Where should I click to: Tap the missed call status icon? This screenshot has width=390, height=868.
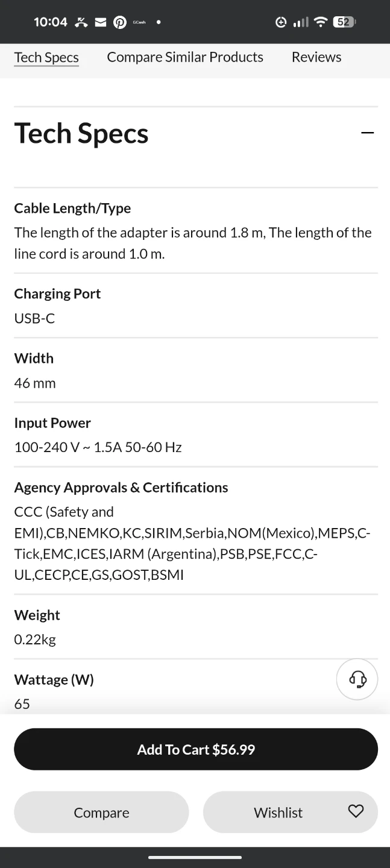[x=81, y=22]
